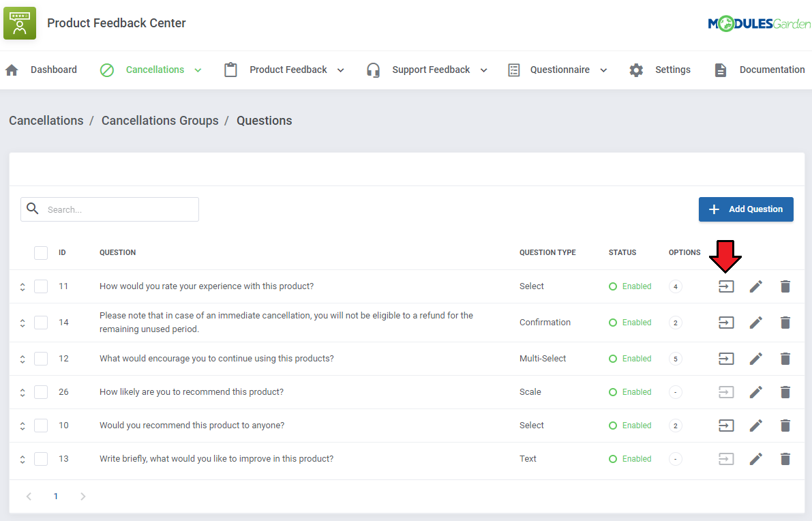
Task: Open options for question 11
Action: click(x=726, y=286)
